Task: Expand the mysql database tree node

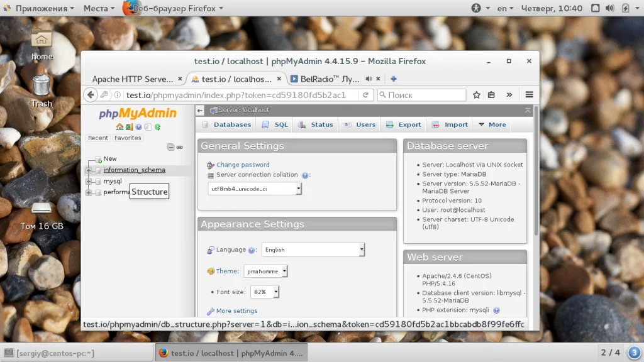Action: [x=88, y=181]
